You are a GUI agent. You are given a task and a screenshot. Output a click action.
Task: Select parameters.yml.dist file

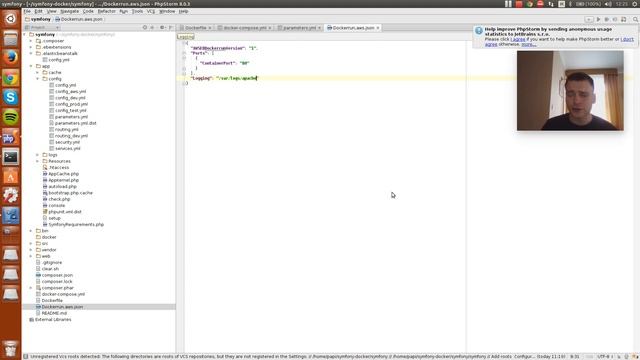pos(76,123)
